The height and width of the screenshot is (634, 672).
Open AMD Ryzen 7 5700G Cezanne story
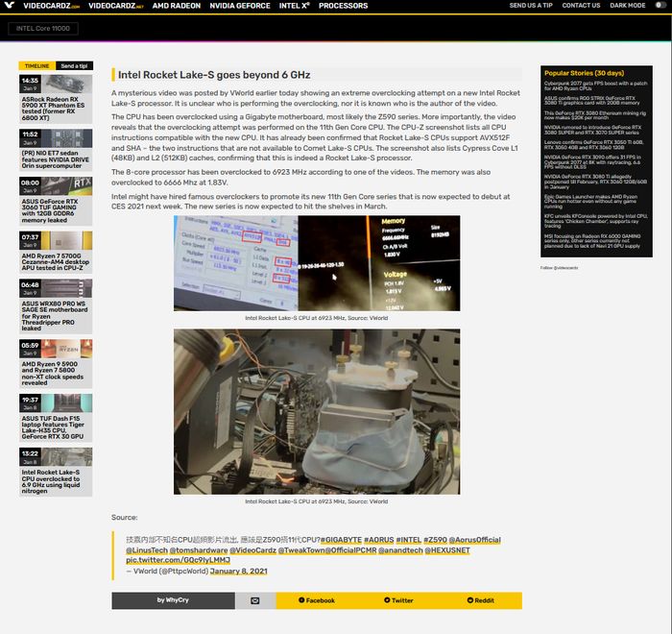coord(56,261)
